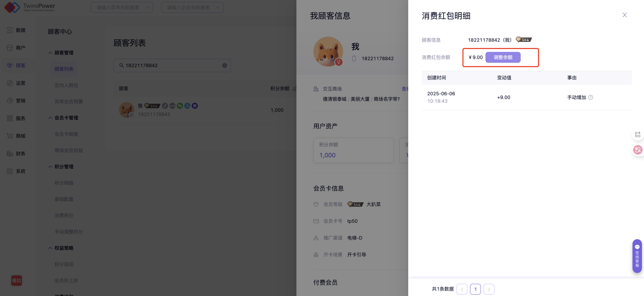Image resolution: width=644 pixels, height=296 pixels.
Task: Click the grid apps floating icon
Action: [x=638, y=134]
